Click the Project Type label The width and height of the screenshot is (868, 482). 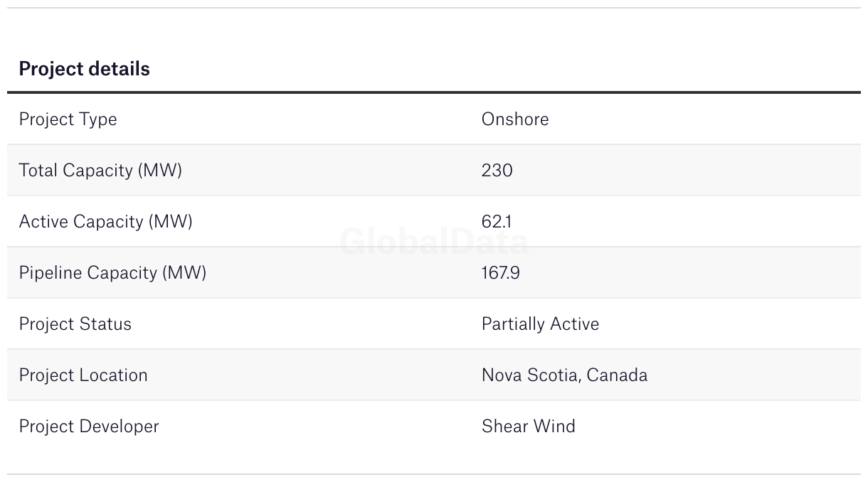coord(68,119)
